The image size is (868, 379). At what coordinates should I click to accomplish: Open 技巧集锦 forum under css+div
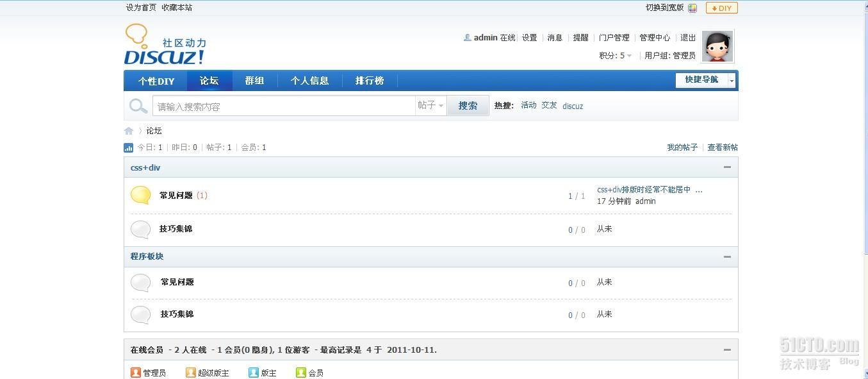(176, 229)
